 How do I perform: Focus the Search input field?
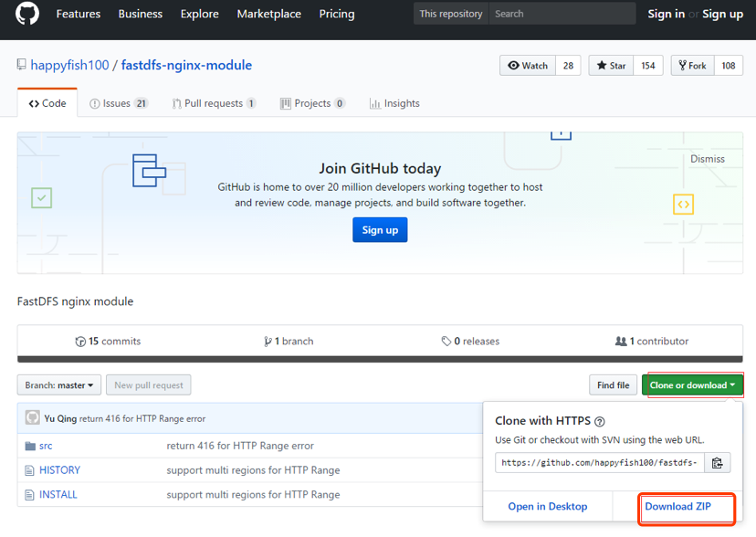562,14
